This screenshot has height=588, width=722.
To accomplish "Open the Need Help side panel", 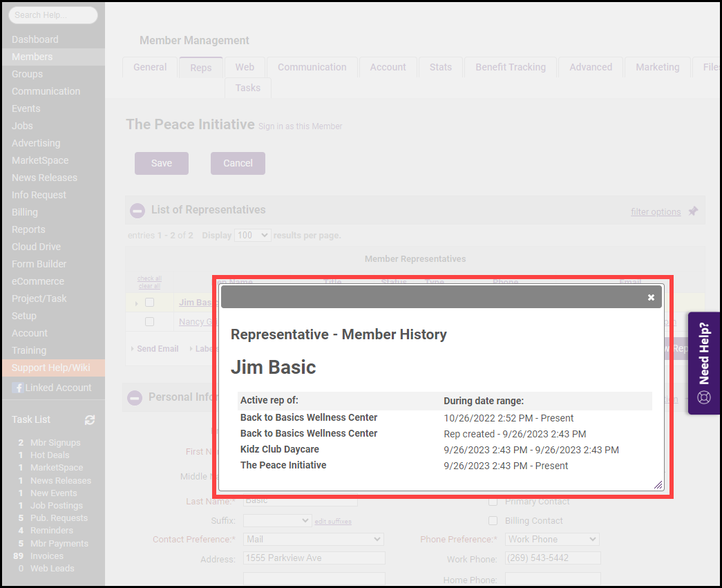I will (x=704, y=363).
